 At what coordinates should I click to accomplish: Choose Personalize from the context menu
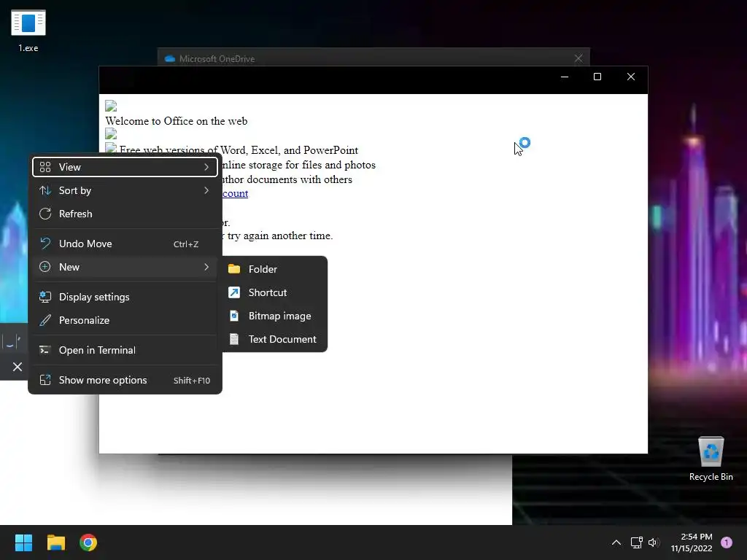[125, 321]
